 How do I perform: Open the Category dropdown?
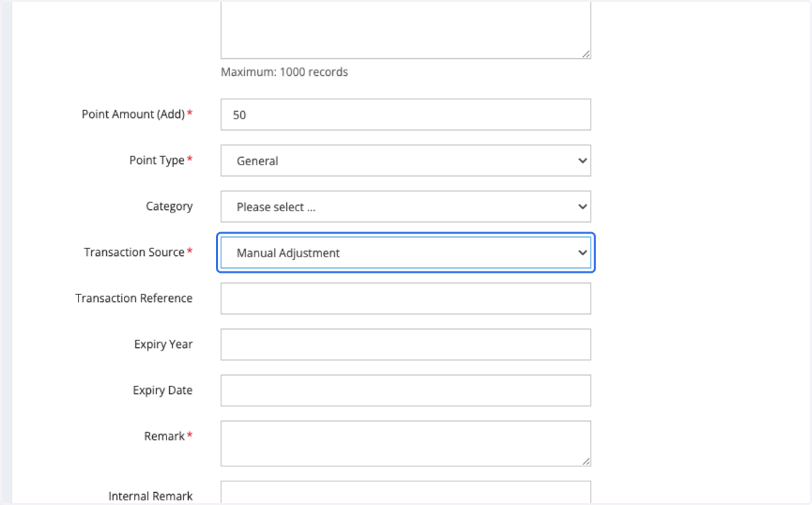tap(405, 206)
